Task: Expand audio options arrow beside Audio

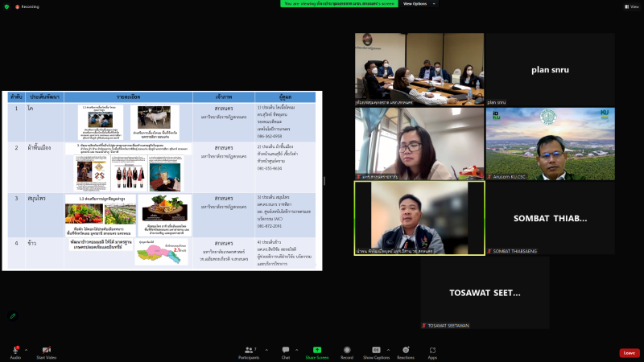Action: pyautogui.click(x=26, y=349)
